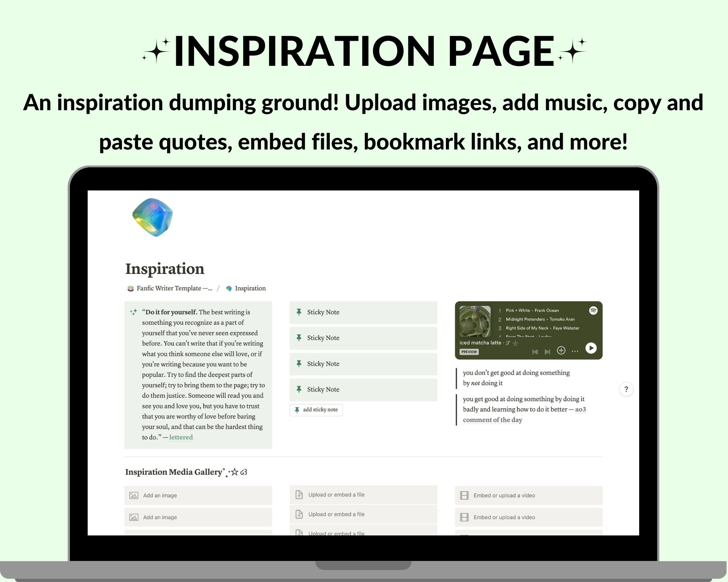The image size is (728, 582).
Task: Click pin icon of first Sticky Note
Action: coord(299,312)
